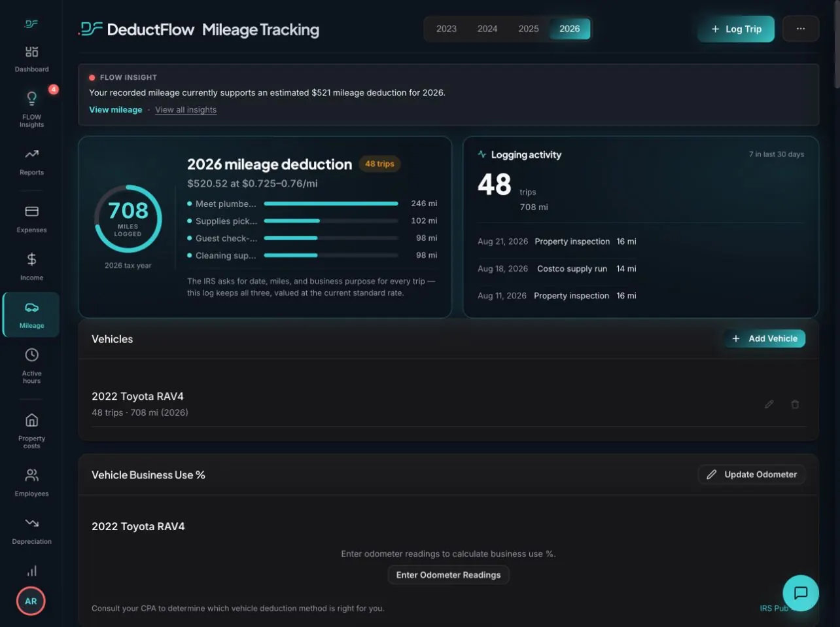The height and width of the screenshot is (627, 840).
Task: Click the Add Vehicle button
Action: pyautogui.click(x=764, y=338)
